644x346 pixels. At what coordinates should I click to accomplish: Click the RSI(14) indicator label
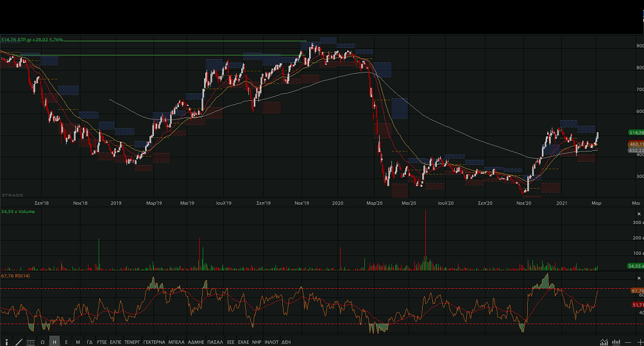click(22, 276)
